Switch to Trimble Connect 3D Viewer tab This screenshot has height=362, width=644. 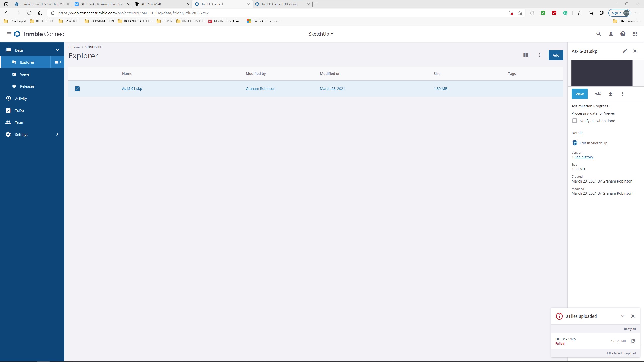tap(279, 4)
